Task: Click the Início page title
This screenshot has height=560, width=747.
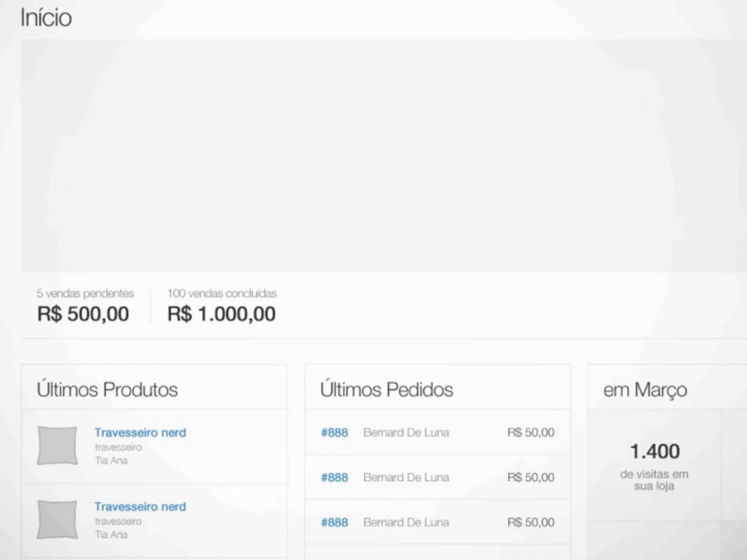Action: click(x=46, y=17)
